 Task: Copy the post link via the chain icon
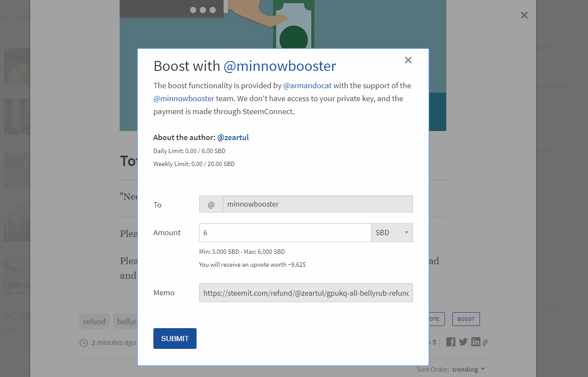coord(485,342)
